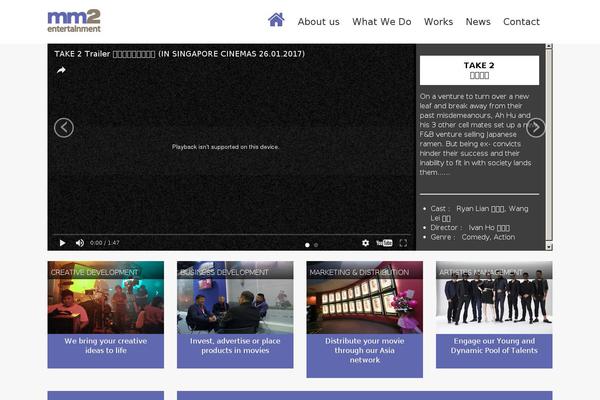Mute the video with speaker icon

tap(80, 243)
